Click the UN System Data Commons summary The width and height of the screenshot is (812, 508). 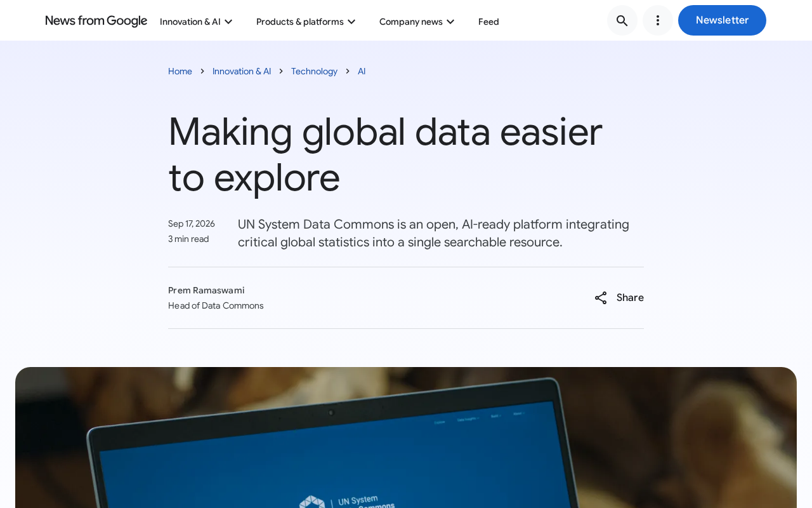pos(434,233)
